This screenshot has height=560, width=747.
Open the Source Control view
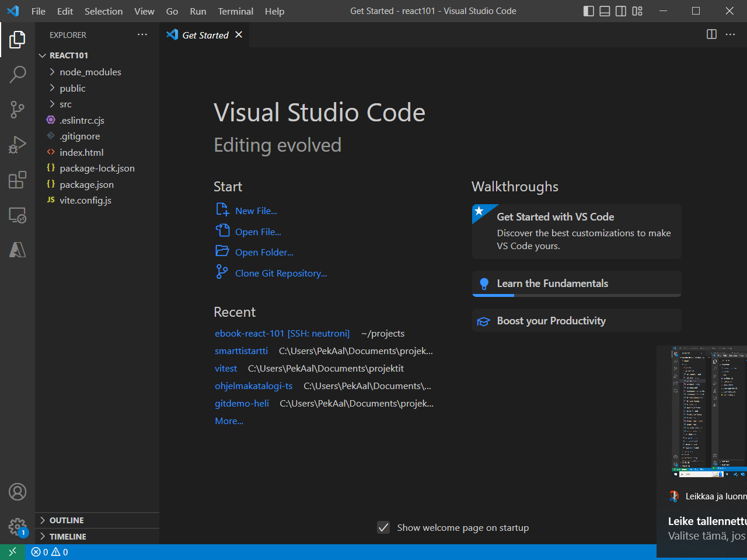(x=18, y=109)
